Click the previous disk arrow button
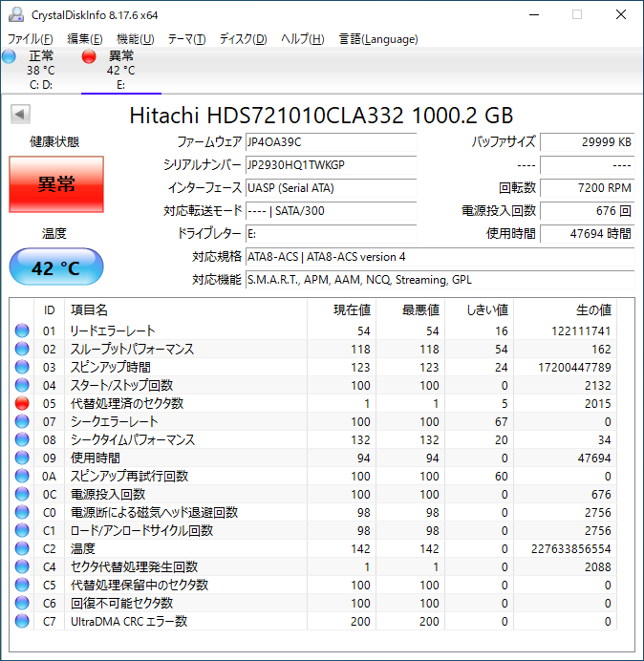Viewport: 644px width, 661px height. (x=20, y=115)
